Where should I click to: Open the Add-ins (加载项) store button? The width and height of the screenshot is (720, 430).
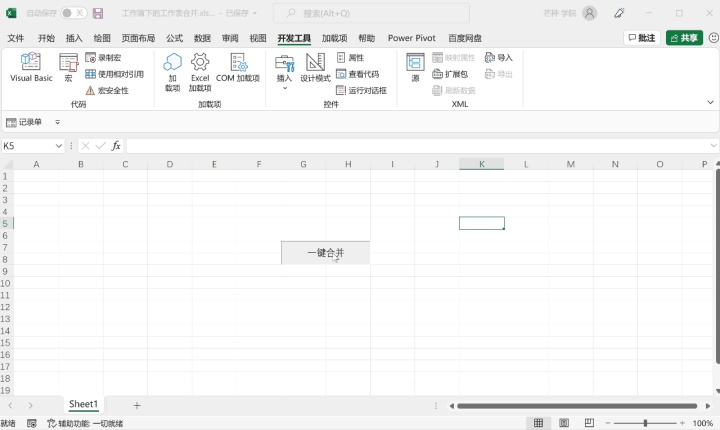[173, 72]
